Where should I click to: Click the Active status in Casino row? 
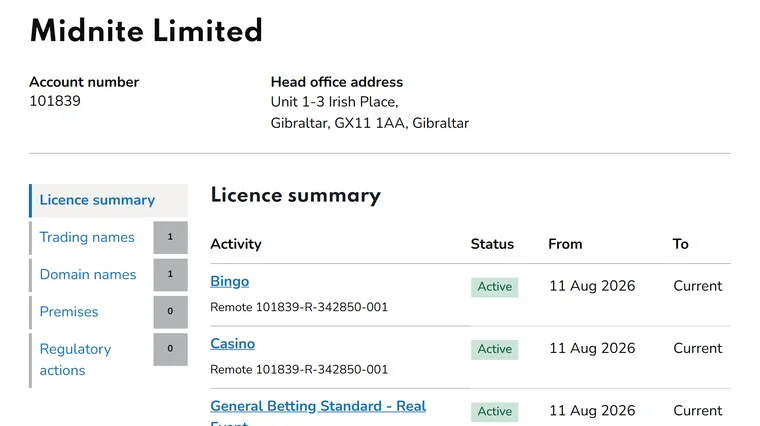494,349
